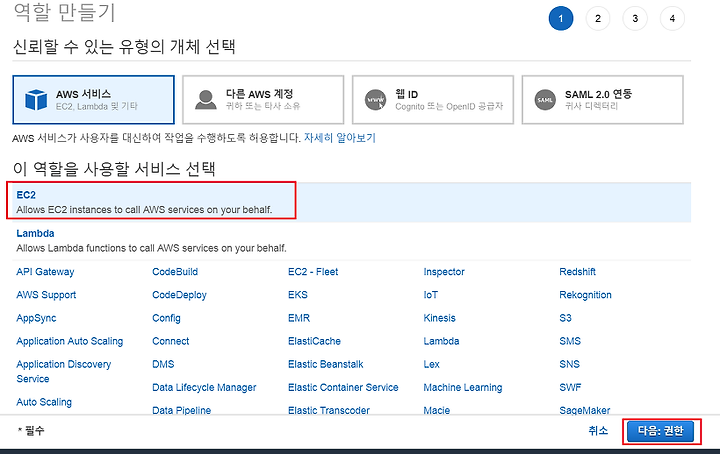Screen dimensions: 720x454
Task: Select SWF service
Action: [570, 387]
